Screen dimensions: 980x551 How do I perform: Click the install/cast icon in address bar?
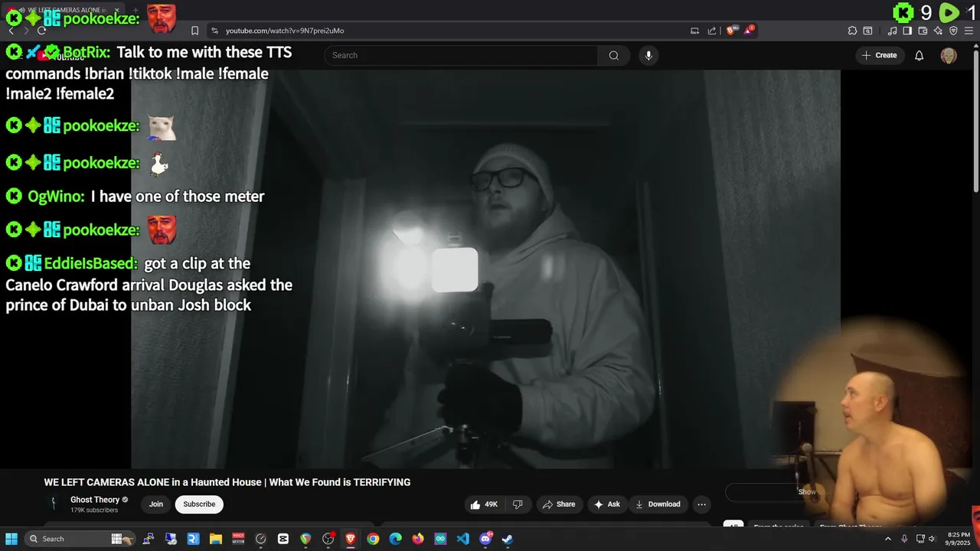click(x=694, y=31)
